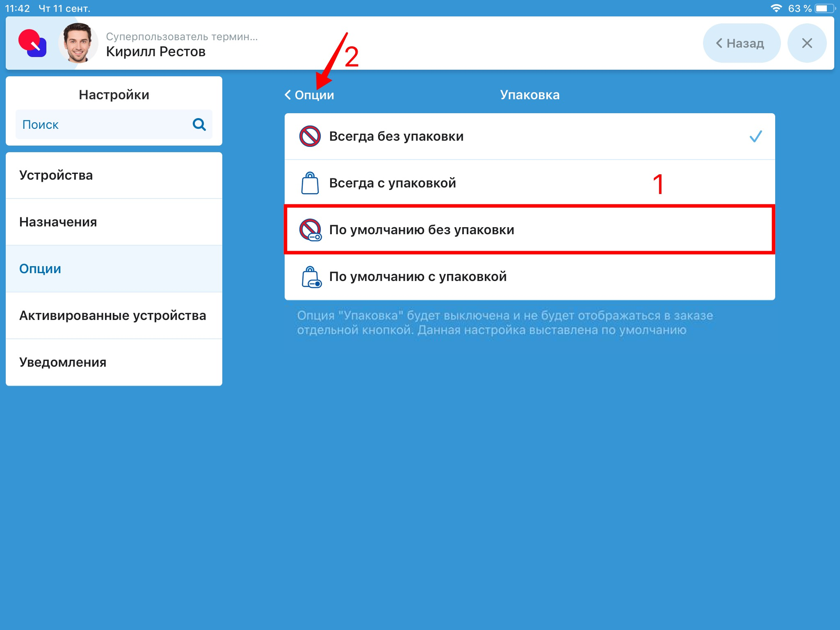840x630 pixels.
Task: Click the icon for По умолчанию без упаковки
Action: [310, 230]
